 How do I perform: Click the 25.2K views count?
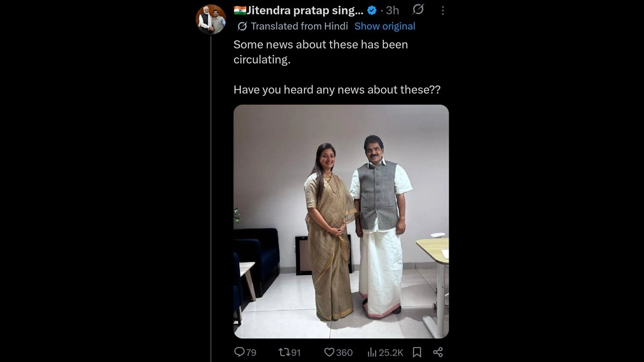click(391, 352)
